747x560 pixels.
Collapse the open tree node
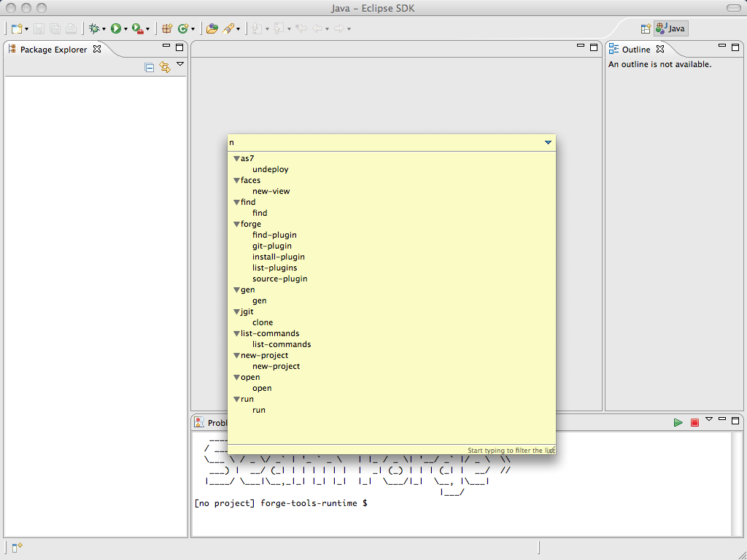coord(236,378)
